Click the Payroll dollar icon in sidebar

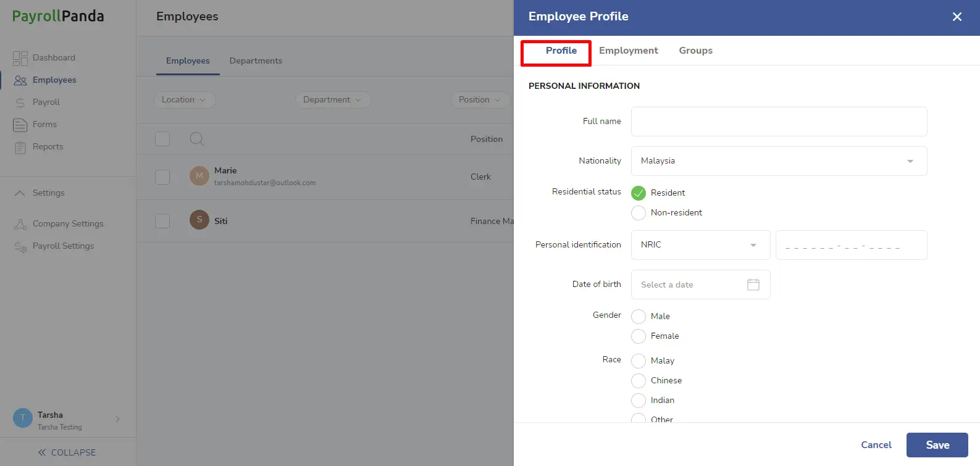(20, 102)
